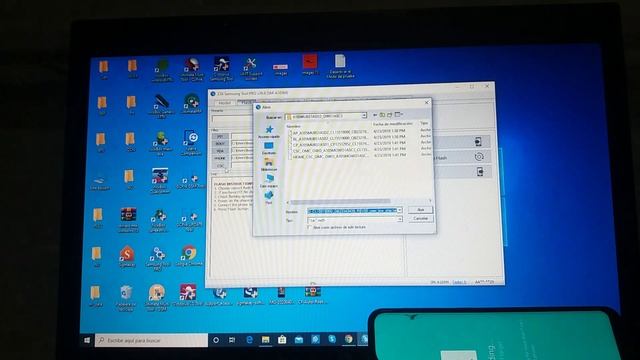The width and height of the screenshot is (640, 360).
Task: Click in the Nombre filename input field
Action: 352,211
